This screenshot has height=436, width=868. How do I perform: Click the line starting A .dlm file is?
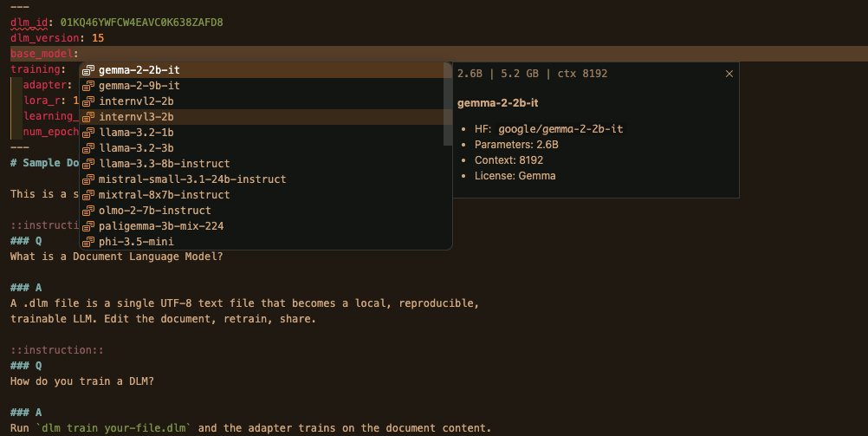[244, 303]
